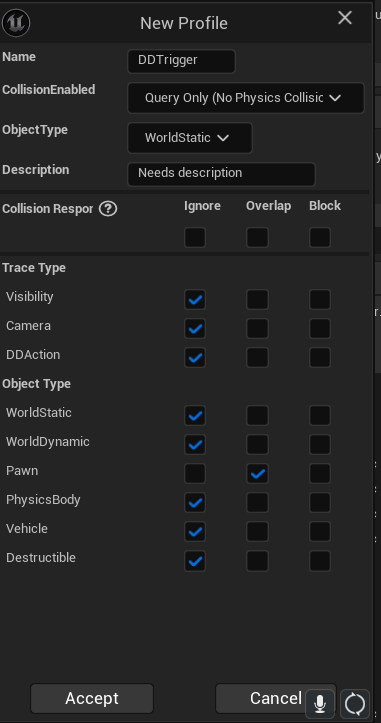Click the Unreal Engine logo icon
Screen dimensions: 381x723
(16, 23)
